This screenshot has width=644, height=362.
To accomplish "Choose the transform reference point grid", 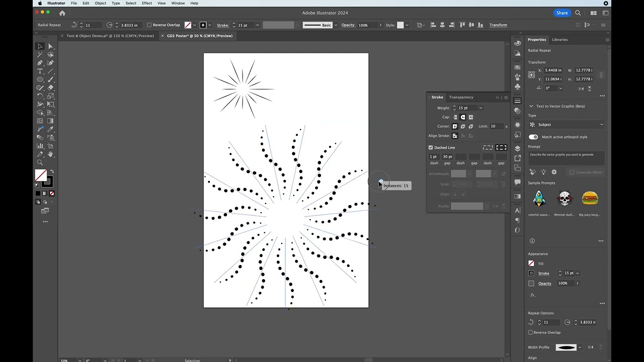I will click(531, 75).
